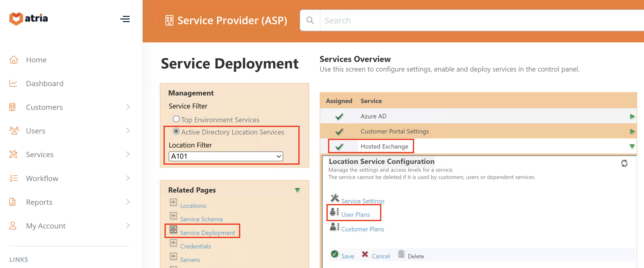Click the search magnifier icon

point(310,20)
